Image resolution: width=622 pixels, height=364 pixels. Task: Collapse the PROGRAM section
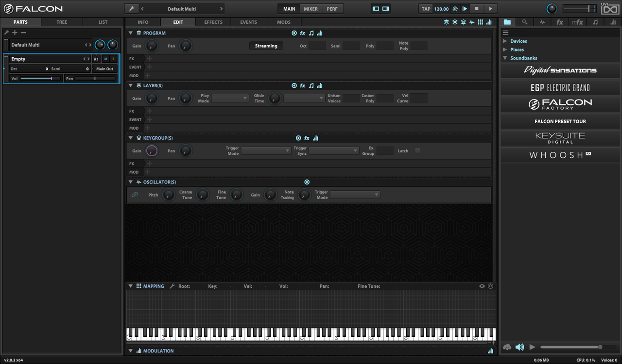tap(131, 33)
